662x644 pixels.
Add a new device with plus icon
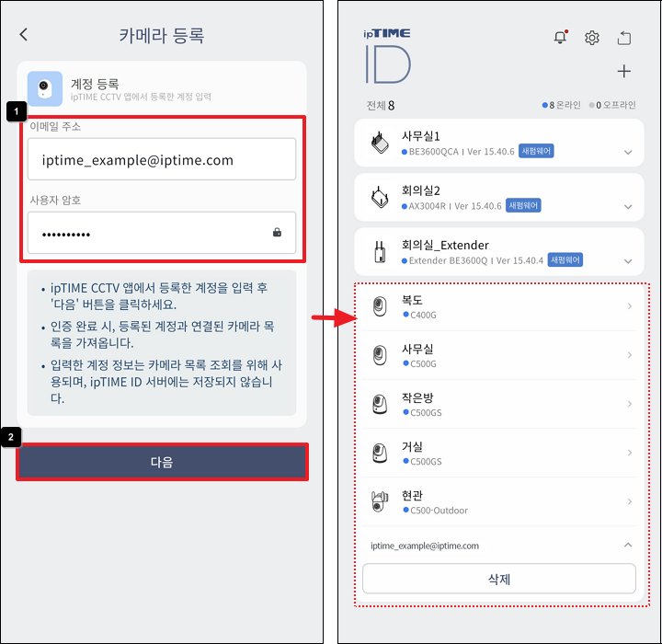coord(624,71)
